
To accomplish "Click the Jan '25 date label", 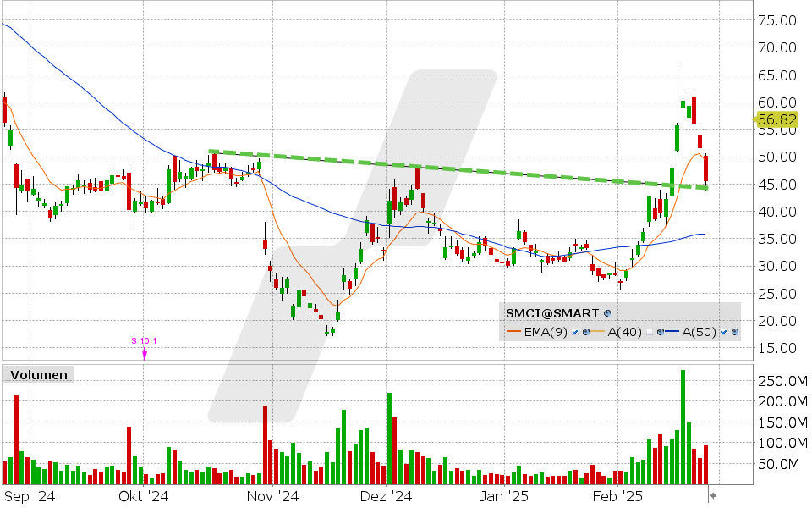I will [504, 497].
